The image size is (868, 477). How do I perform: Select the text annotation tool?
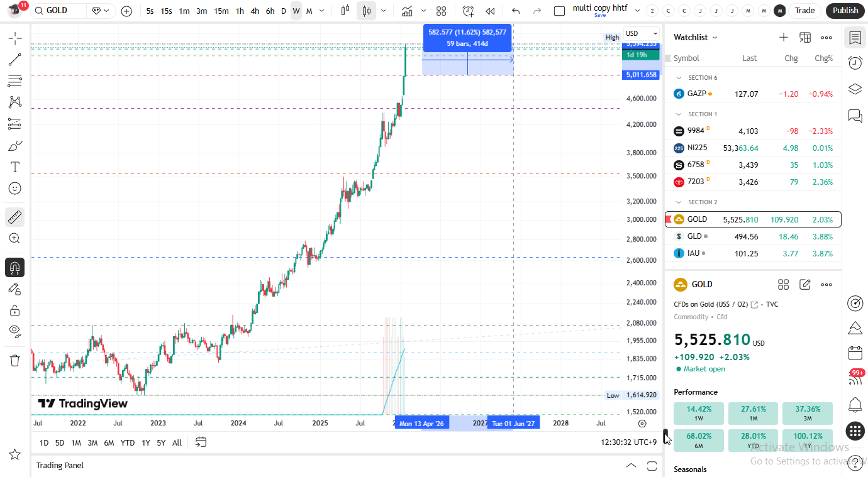[15, 167]
